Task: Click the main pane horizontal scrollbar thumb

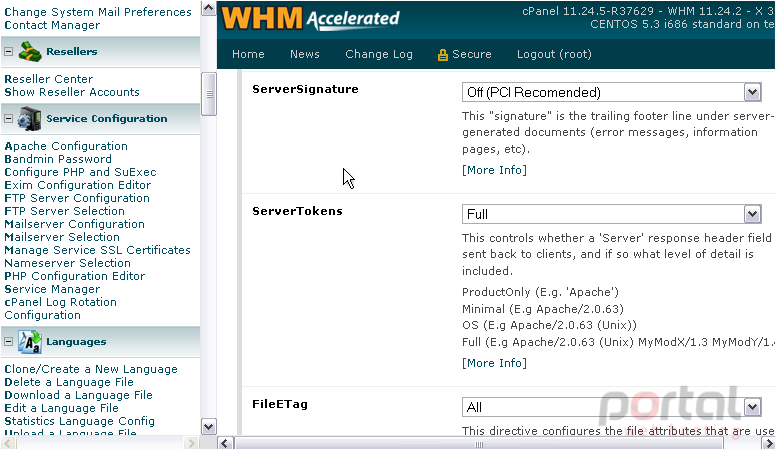Action: [x=479, y=444]
